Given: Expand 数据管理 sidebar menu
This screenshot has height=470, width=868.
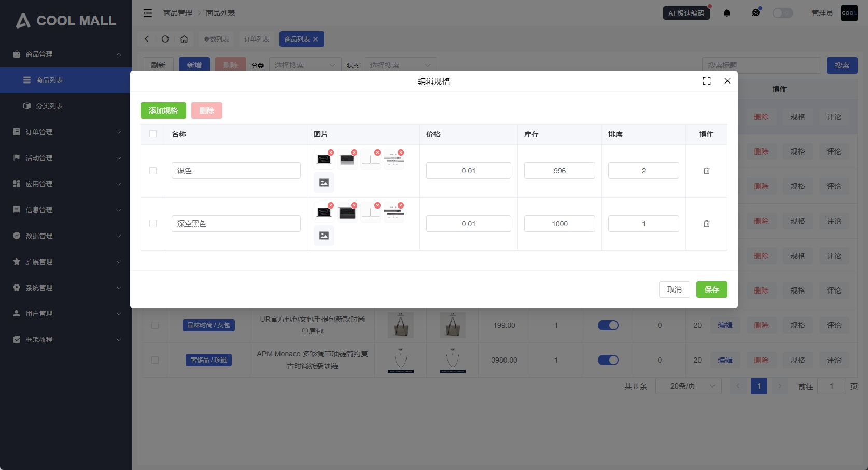Looking at the screenshot, I should 66,236.
